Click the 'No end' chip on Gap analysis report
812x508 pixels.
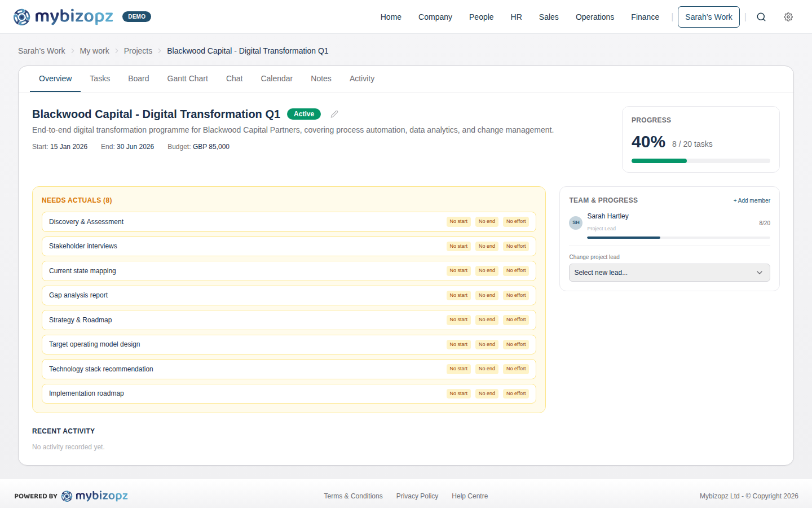pos(487,295)
